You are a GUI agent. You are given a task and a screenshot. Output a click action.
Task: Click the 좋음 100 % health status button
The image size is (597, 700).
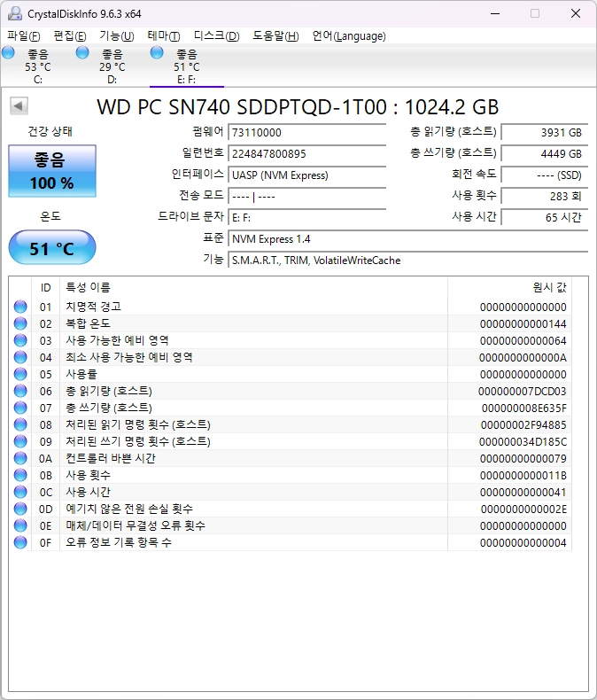point(52,171)
